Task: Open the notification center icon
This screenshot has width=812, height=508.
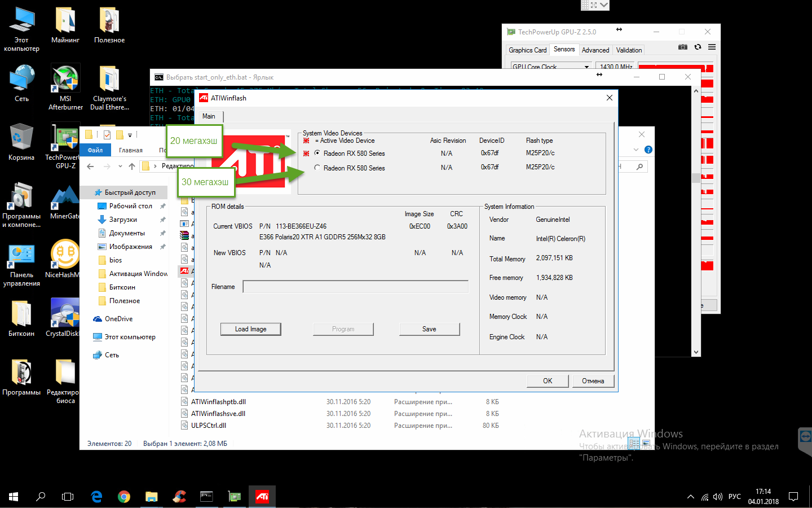Action: 793,497
